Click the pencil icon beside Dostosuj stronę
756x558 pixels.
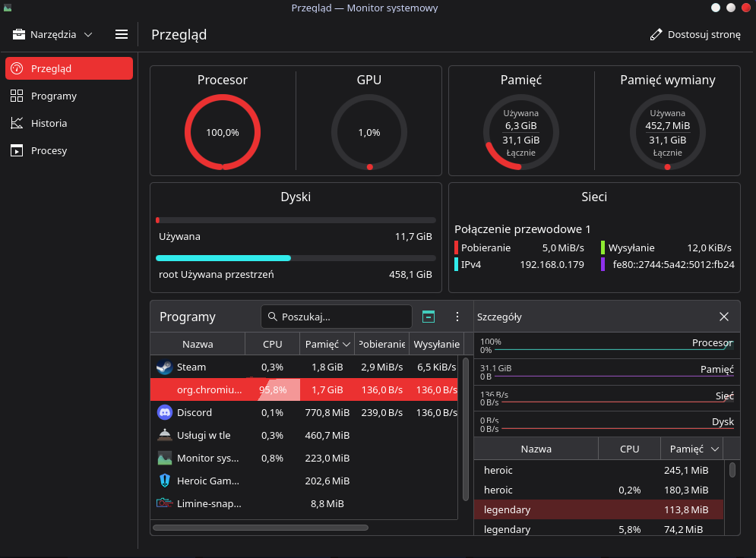[x=656, y=35]
